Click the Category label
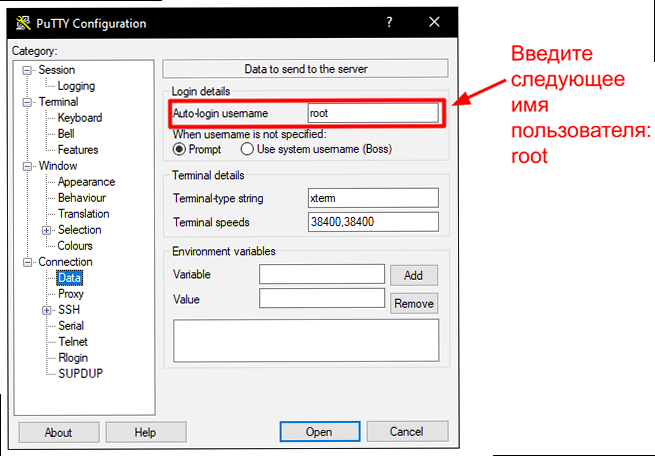 [x=35, y=51]
